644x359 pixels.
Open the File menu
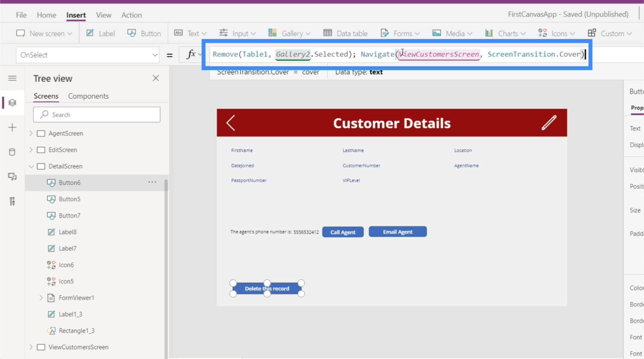point(21,15)
